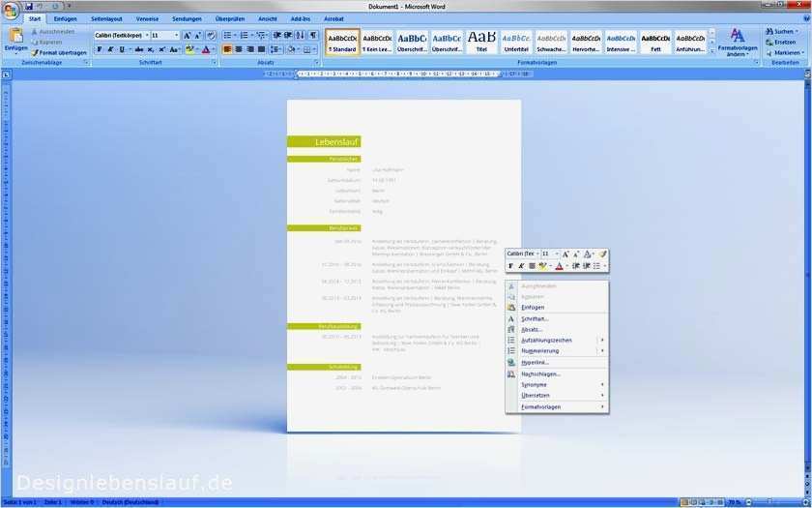Customize the Quick Access Toolbar dropdown
This screenshot has width=812, height=508.
click(x=69, y=7)
